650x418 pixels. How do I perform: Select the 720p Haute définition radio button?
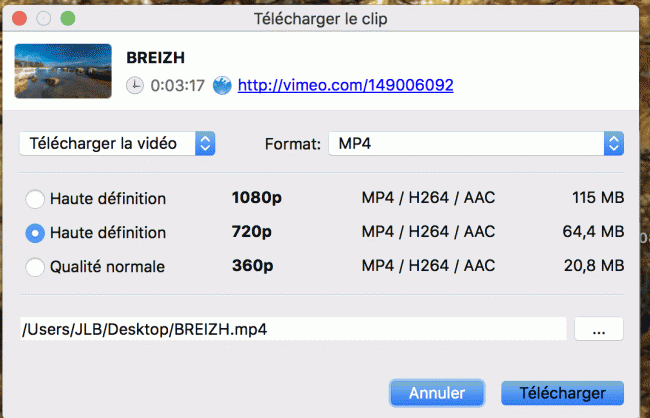[x=35, y=233]
